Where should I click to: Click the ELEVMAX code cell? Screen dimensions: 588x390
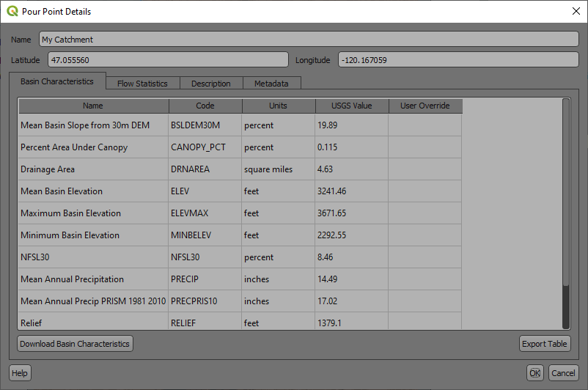(205, 213)
